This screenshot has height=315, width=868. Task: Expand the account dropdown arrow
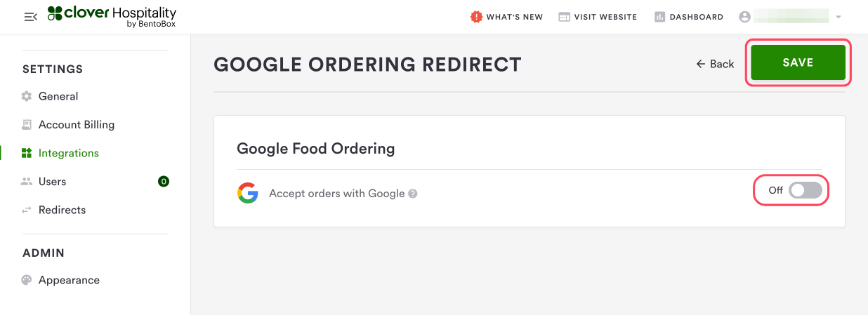(x=839, y=17)
